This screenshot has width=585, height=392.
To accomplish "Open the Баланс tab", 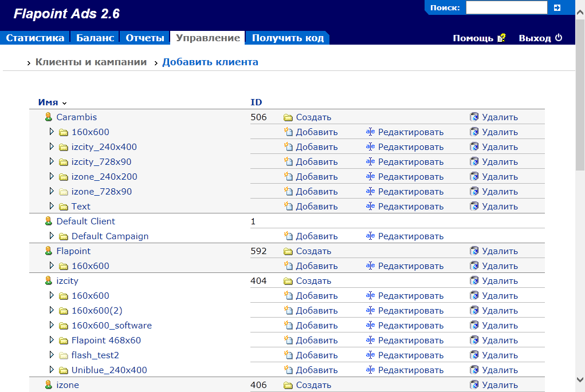I will [x=95, y=38].
